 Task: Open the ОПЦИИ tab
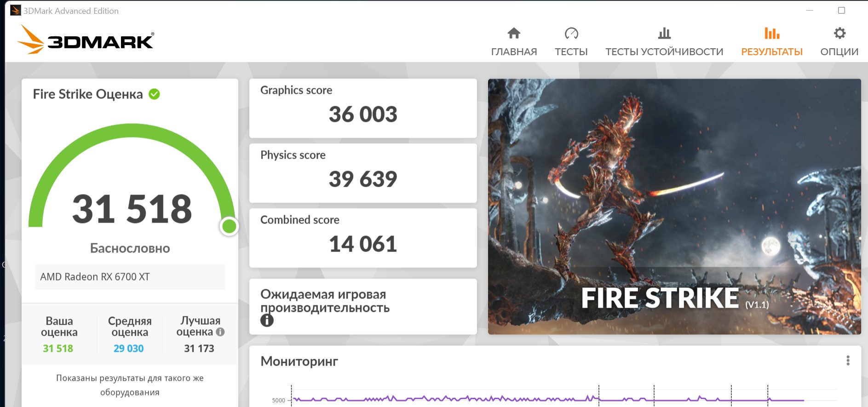[x=839, y=41]
